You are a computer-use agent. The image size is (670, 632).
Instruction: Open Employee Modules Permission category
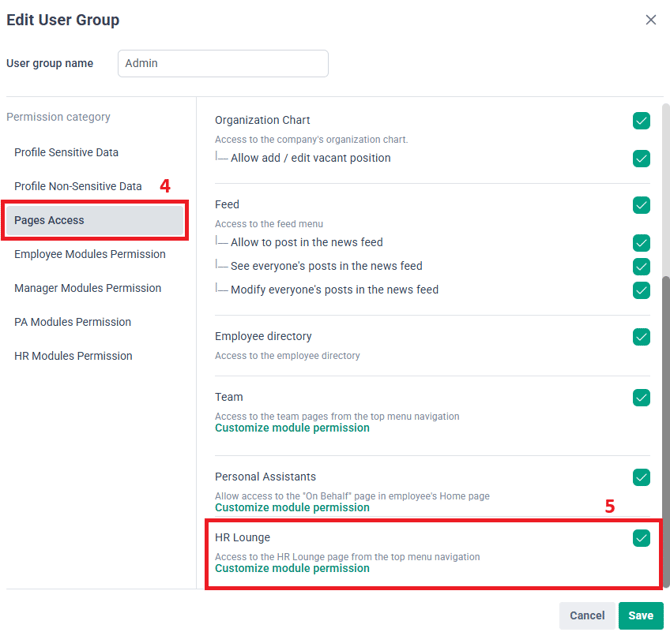(90, 255)
